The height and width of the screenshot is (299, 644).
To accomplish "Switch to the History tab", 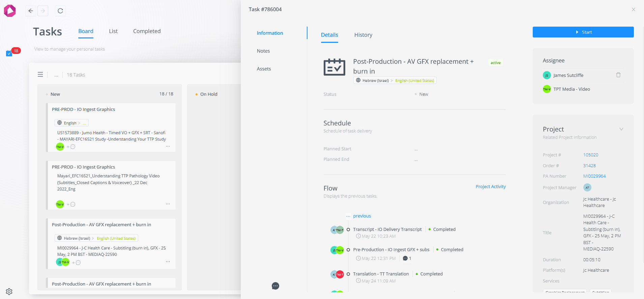I will tap(363, 35).
